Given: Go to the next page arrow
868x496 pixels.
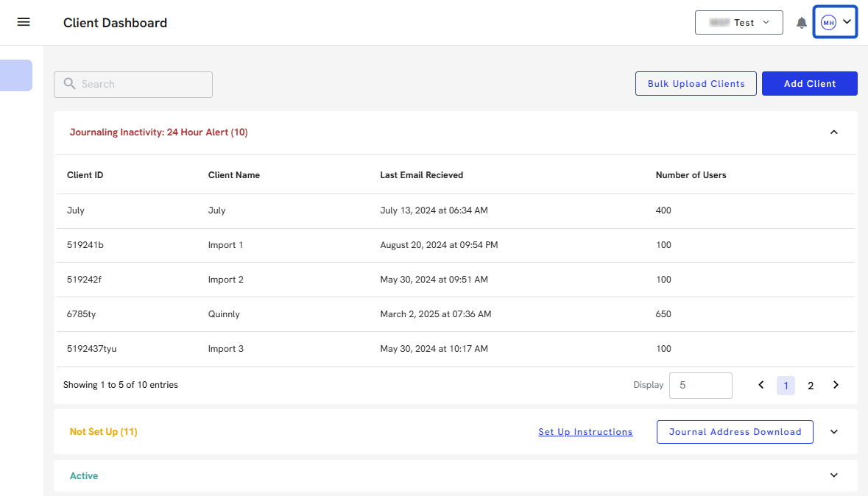Looking at the screenshot, I should point(836,385).
